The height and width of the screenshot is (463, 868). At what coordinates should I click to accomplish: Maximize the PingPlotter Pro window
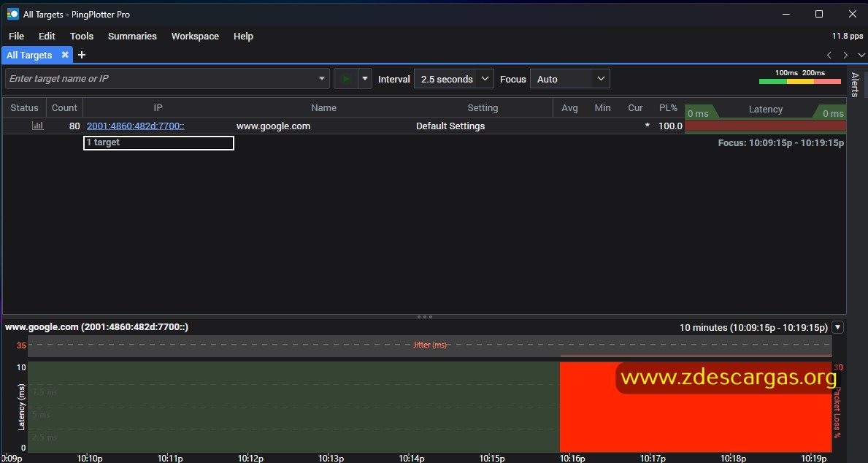click(x=819, y=14)
